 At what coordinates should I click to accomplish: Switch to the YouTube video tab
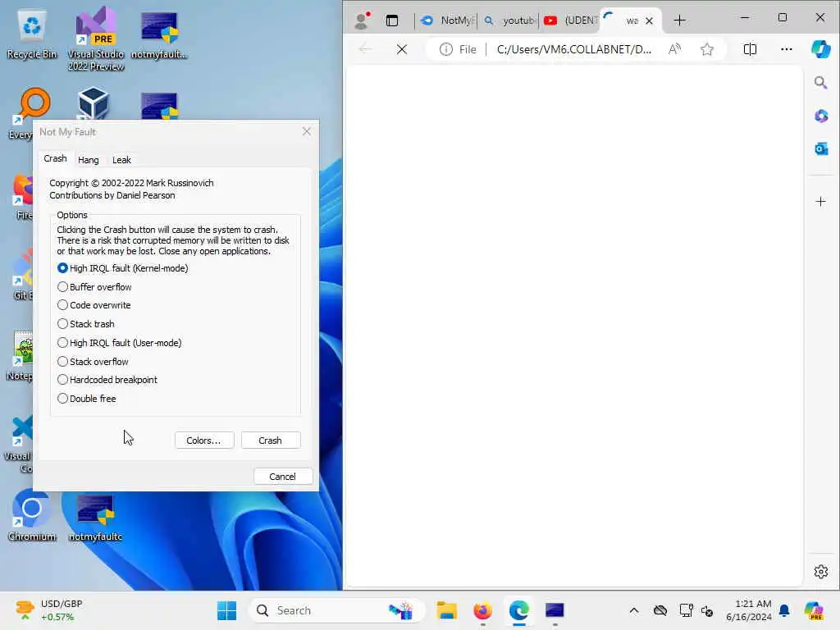(x=570, y=21)
